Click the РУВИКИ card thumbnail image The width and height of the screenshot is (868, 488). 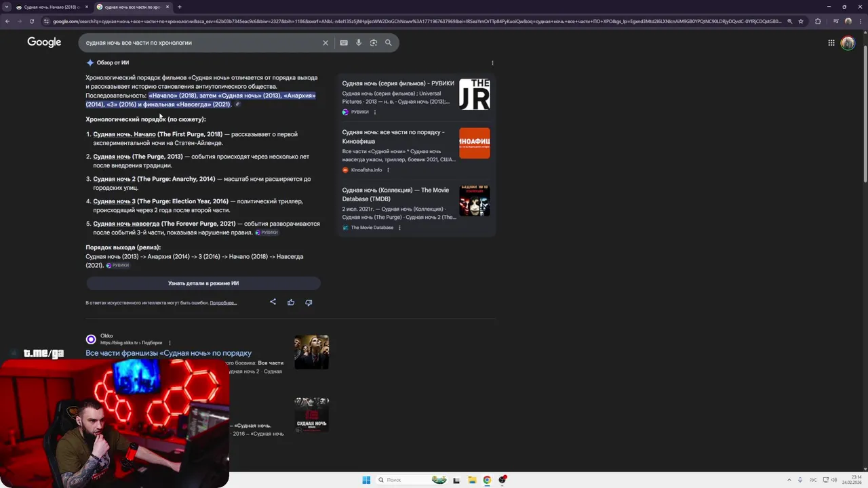[474, 94]
